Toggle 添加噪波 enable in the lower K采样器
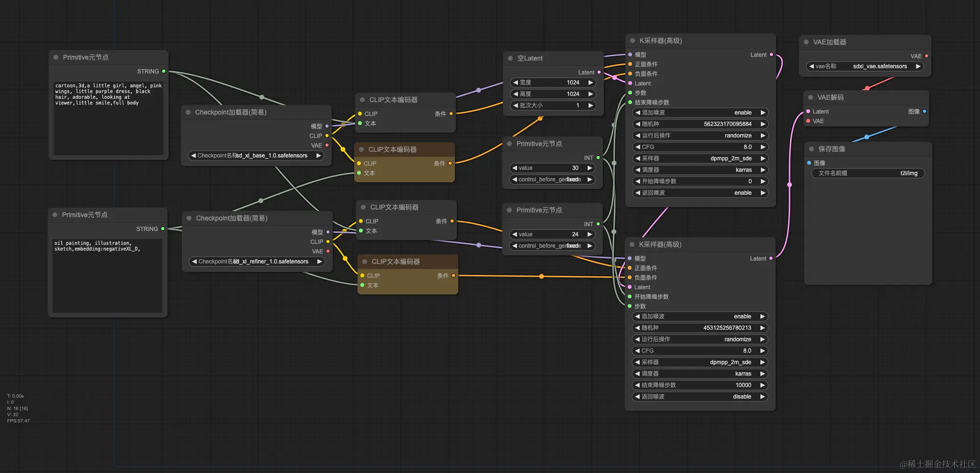The width and height of the screenshot is (980, 473). pyautogui.click(x=700, y=316)
